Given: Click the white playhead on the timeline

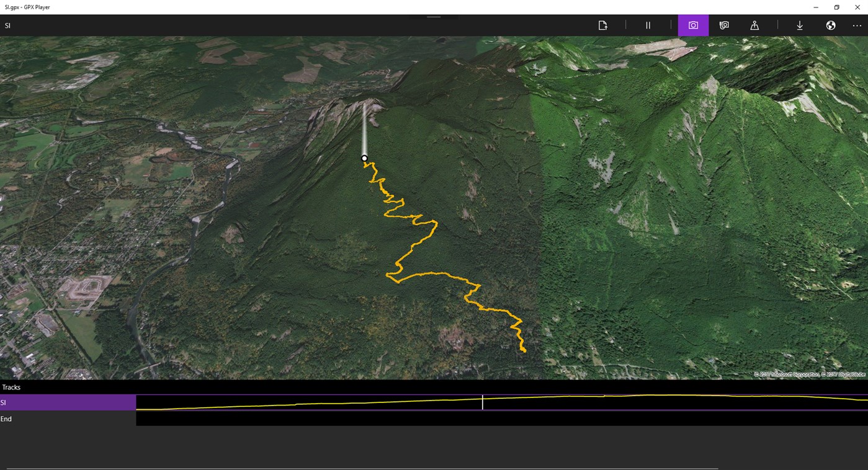Looking at the screenshot, I should [482, 402].
